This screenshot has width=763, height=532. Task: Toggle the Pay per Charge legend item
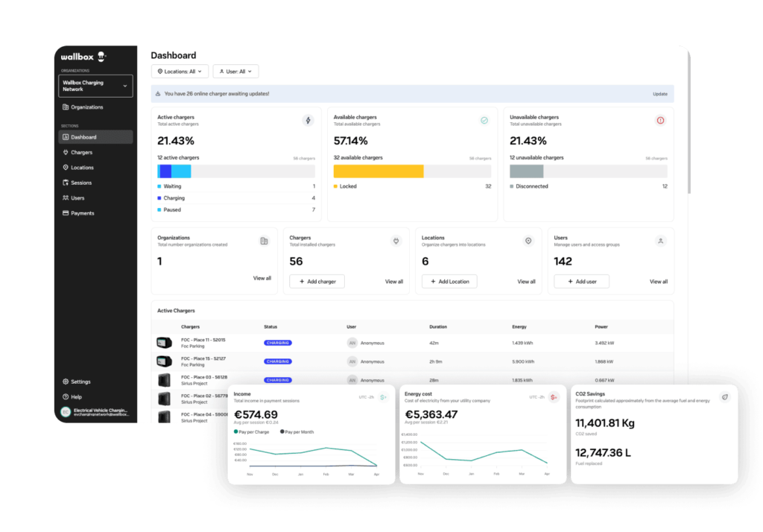tap(253, 431)
